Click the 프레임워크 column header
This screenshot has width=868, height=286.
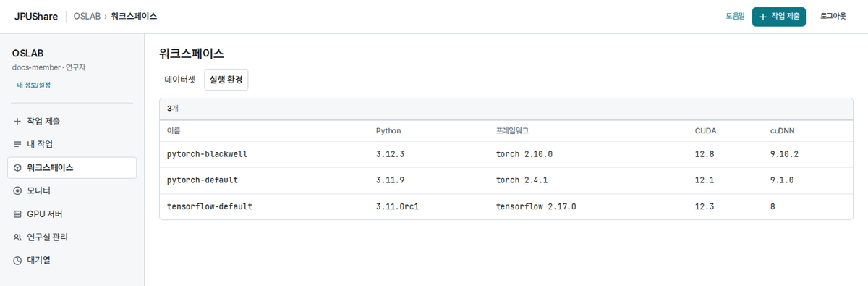point(513,131)
